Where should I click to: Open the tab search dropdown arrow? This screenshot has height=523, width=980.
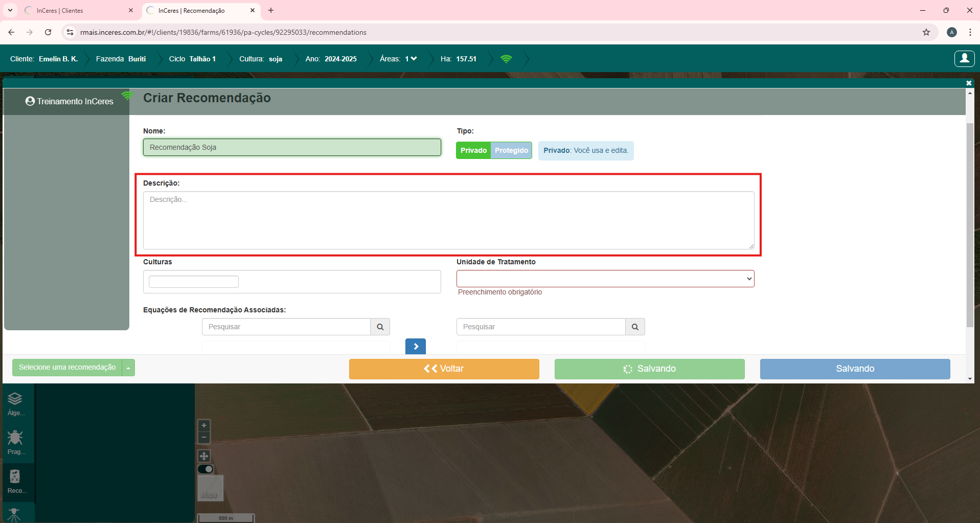coord(10,10)
